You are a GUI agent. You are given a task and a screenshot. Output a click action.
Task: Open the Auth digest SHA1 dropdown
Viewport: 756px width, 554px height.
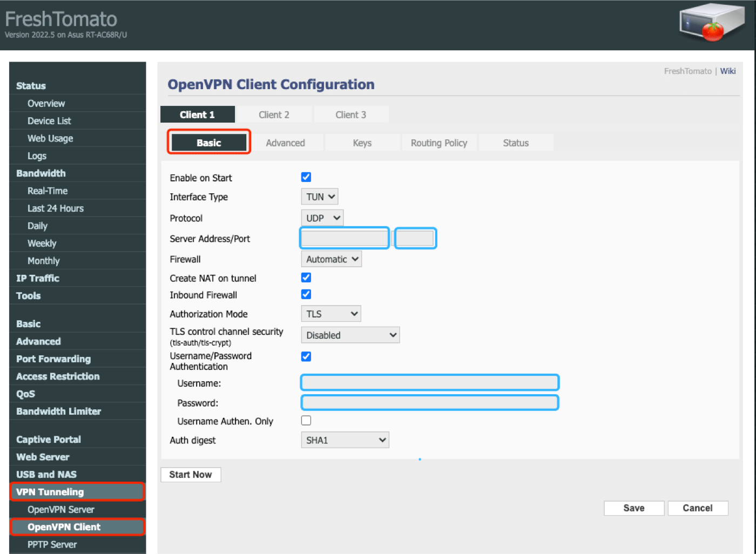pyautogui.click(x=345, y=440)
